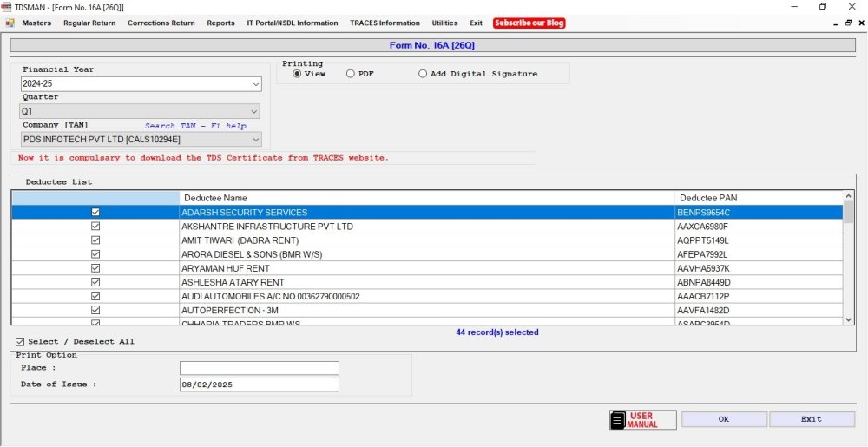Screen dimensions: 868x447
Task: Click Deductee PAN column header
Action: [759, 198]
